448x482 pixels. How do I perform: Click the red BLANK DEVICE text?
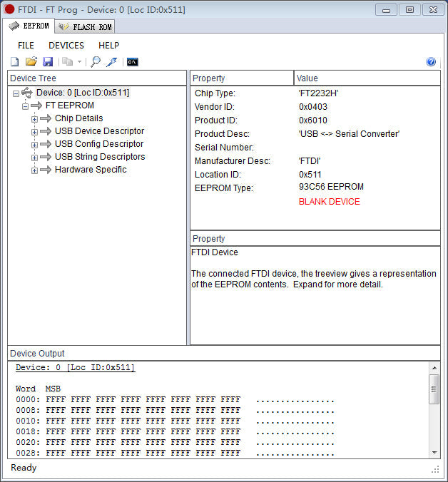[x=330, y=202]
